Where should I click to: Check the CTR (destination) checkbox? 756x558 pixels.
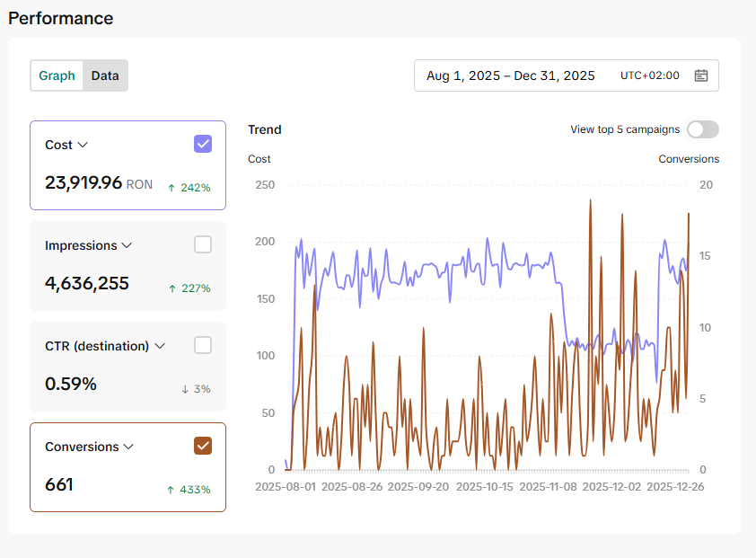pyautogui.click(x=203, y=345)
